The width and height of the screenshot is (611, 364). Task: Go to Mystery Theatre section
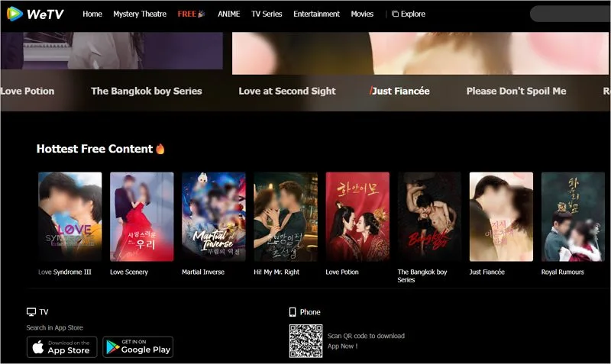click(140, 14)
